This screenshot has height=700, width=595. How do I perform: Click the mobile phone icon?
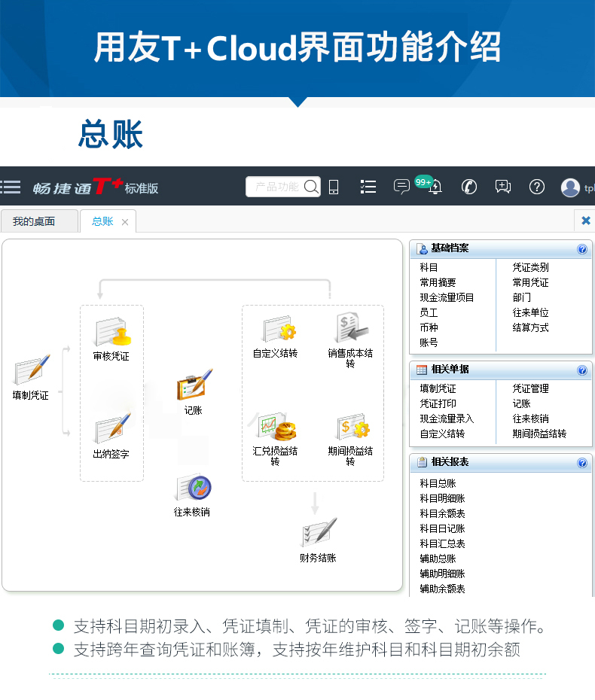point(333,187)
